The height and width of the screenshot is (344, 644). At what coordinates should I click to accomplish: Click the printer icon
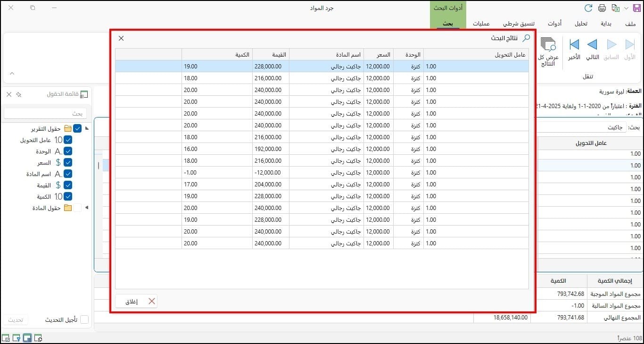(602, 8)
